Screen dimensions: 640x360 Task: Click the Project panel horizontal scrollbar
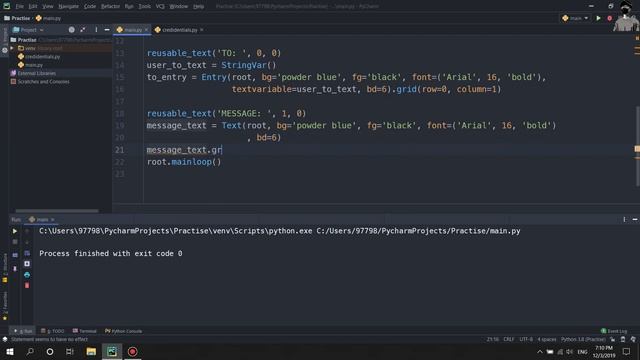coord(57,211)
